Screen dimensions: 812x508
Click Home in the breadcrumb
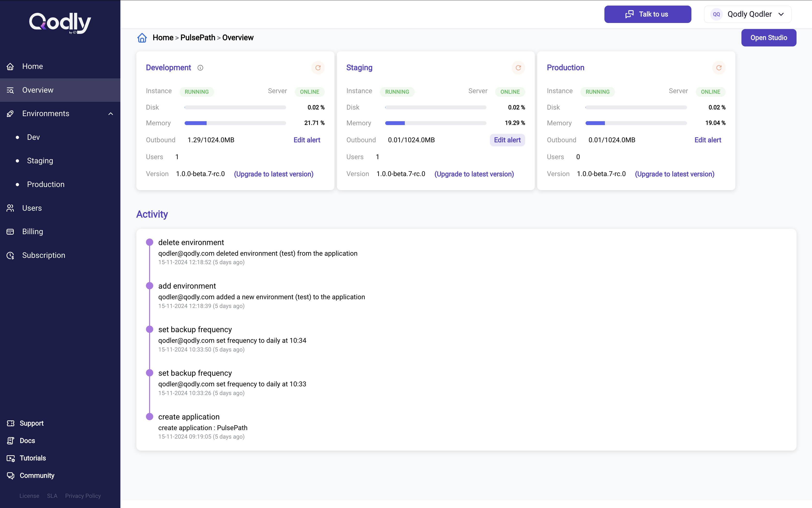coord(163,38)
